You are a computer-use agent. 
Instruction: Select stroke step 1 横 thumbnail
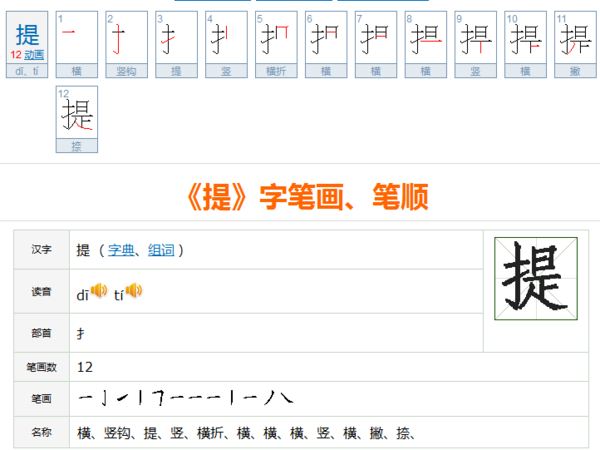tap(77, 38)
